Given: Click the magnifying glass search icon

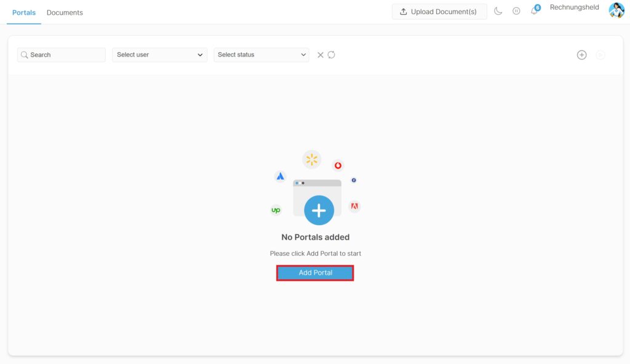Looking at the screenshot, I should tap(25, 55).
